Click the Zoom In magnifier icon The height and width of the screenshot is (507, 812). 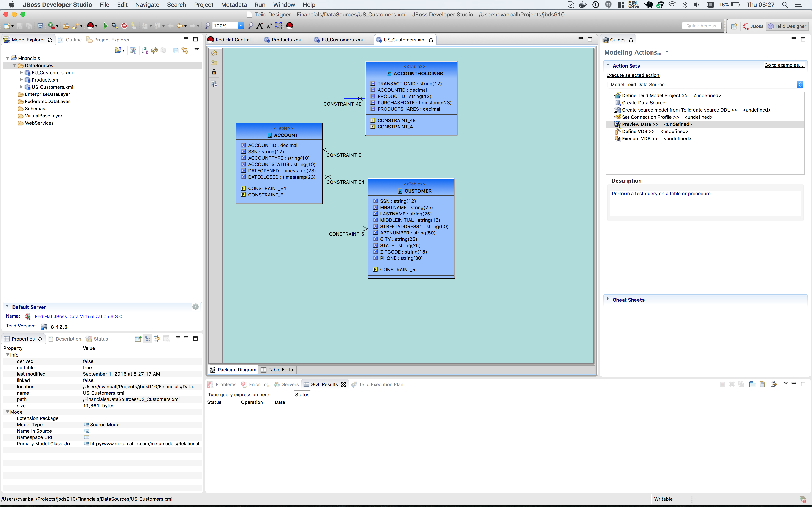coord(208,26)
